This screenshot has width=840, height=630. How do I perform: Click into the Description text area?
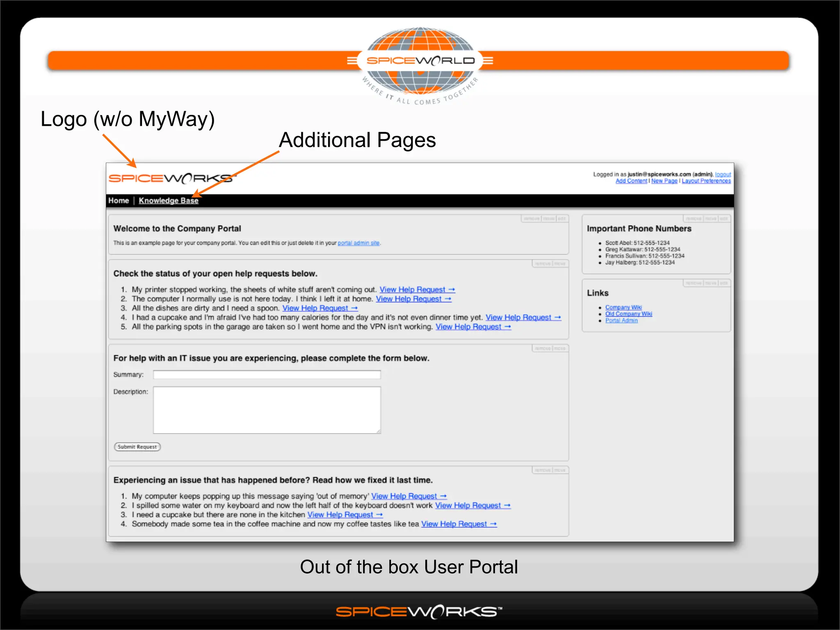(267, 410)
